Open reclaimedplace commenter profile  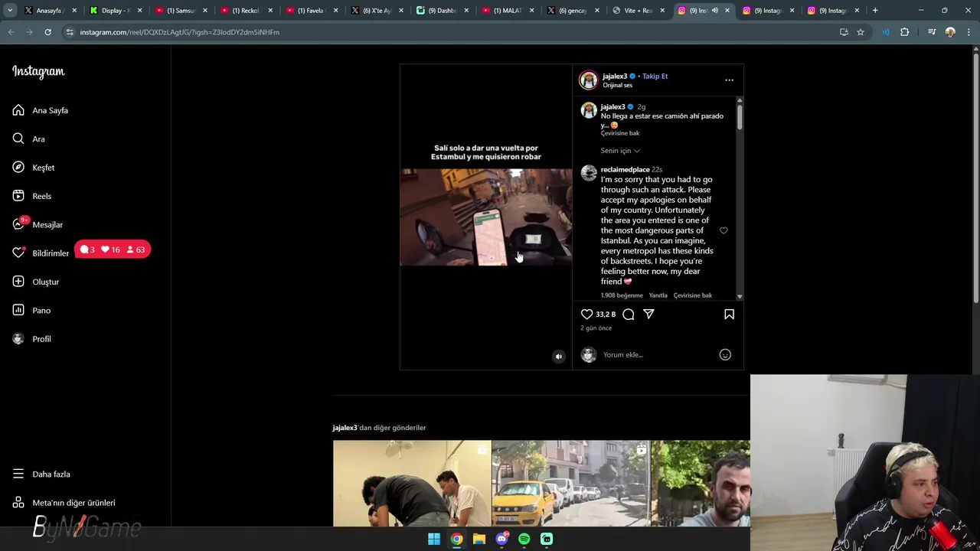625,169
